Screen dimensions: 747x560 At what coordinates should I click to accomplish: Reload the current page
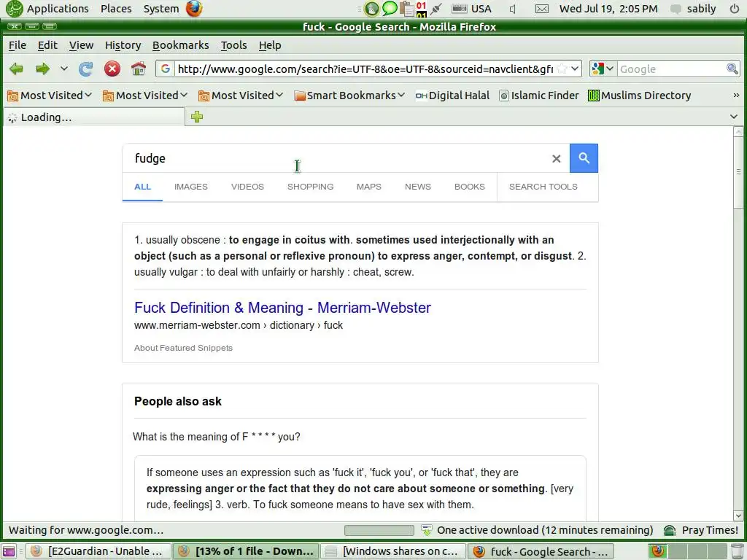(x=86, y=69)
